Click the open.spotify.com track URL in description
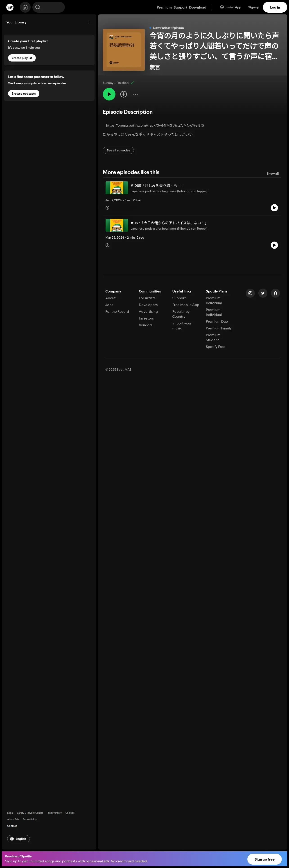 click(x=155, y=125)
